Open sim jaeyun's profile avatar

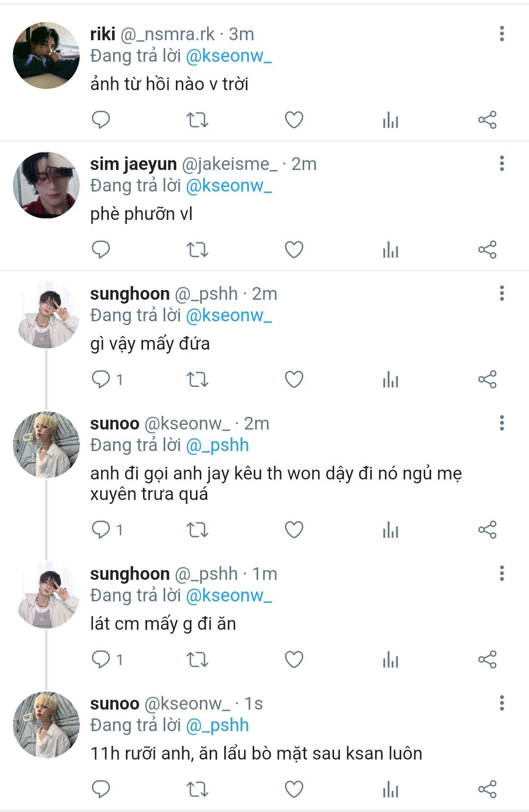pos(46,185)
